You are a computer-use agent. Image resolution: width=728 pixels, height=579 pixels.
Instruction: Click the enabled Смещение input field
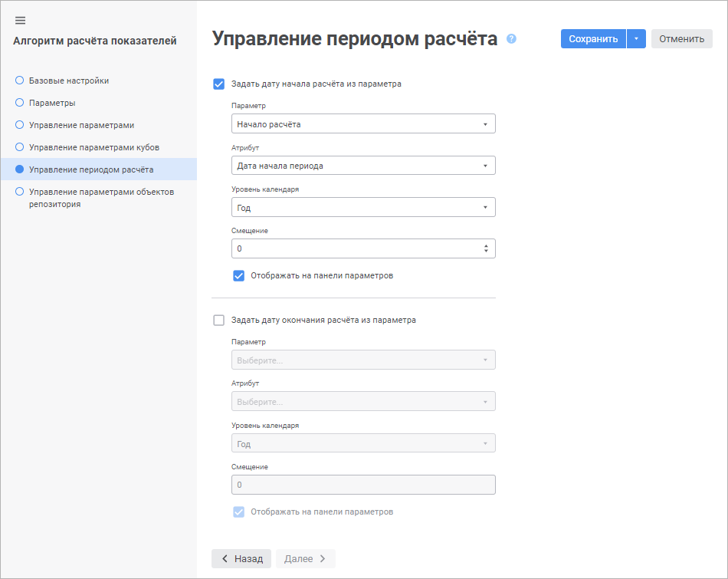pos(353,248)
